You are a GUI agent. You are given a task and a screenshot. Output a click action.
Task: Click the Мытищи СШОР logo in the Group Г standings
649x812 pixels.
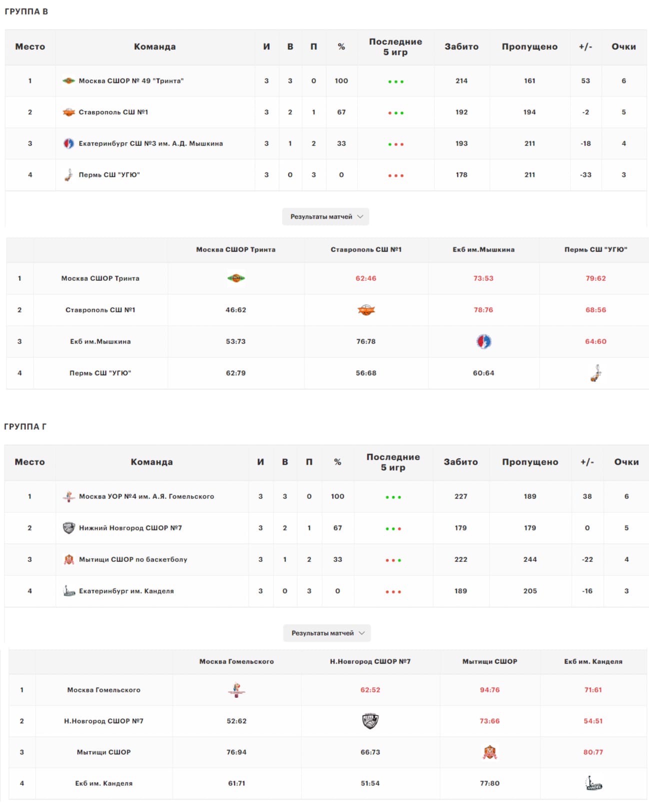69,559
